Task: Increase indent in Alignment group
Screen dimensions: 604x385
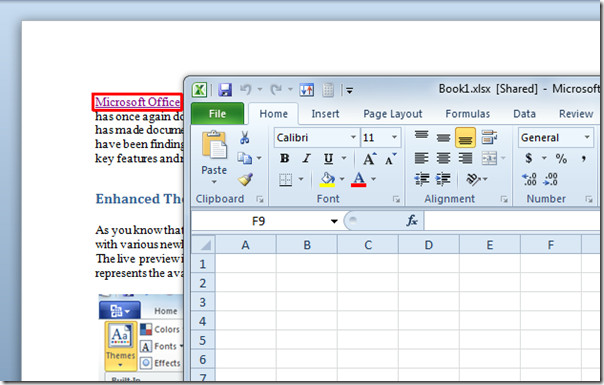Action: pos(443,179)
